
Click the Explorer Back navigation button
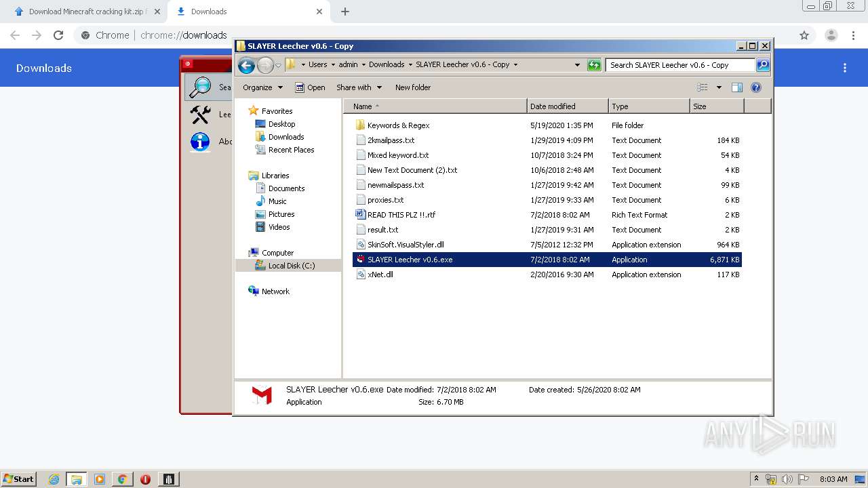point(246,65)
